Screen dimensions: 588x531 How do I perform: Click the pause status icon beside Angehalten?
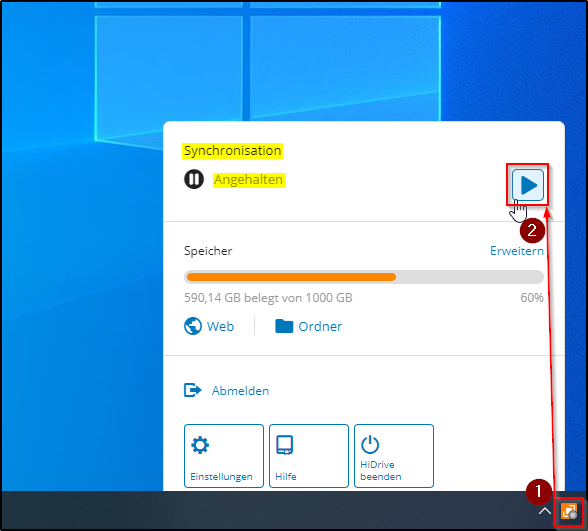194,179
